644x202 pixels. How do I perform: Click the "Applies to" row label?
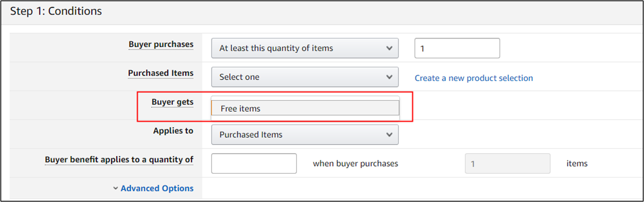click(x=173, y=131)
